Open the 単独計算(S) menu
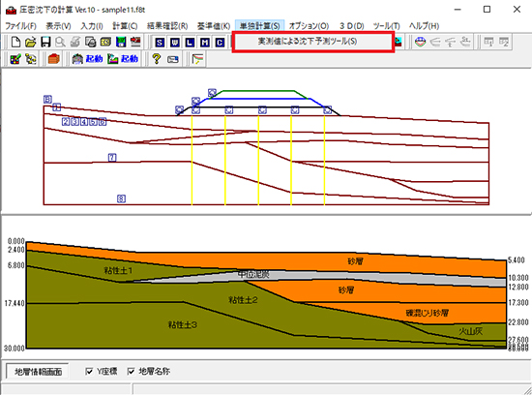The width and height of the screenshot is (532, 395). [x=259, y=26]
